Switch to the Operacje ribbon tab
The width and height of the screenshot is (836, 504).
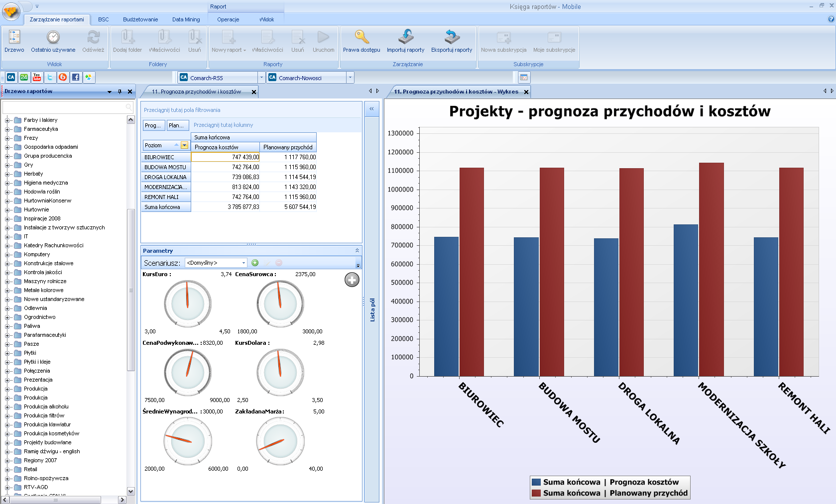coord(228,19)
